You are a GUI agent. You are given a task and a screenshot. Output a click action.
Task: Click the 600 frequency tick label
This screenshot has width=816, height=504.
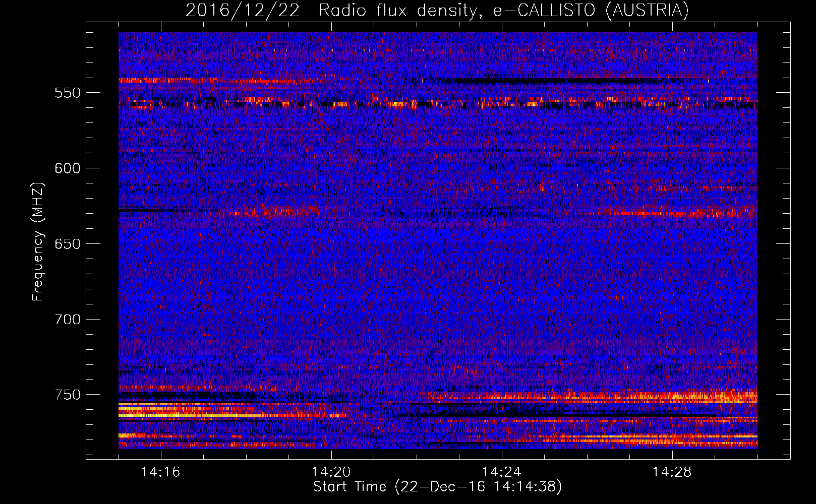68,168
